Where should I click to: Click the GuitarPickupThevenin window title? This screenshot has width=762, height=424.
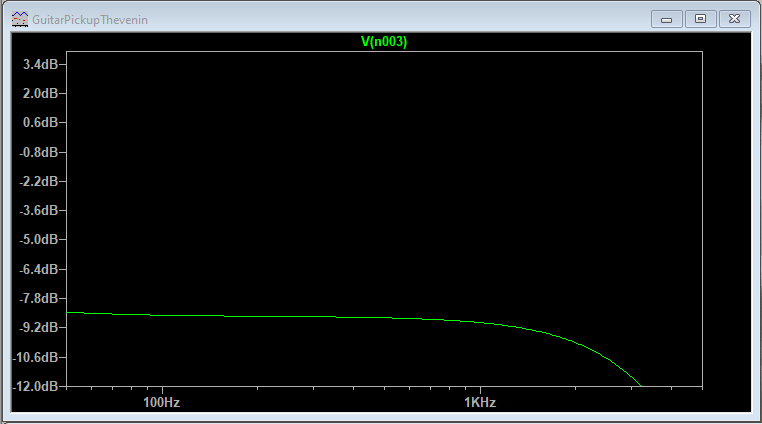(x=90, y=20)
